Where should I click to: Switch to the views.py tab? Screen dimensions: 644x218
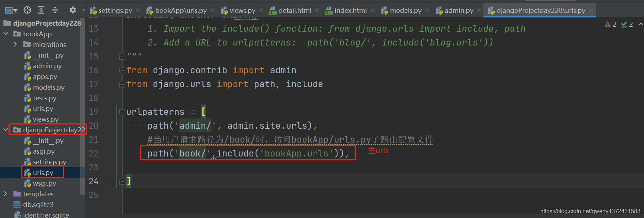click(x=242, y=11)
